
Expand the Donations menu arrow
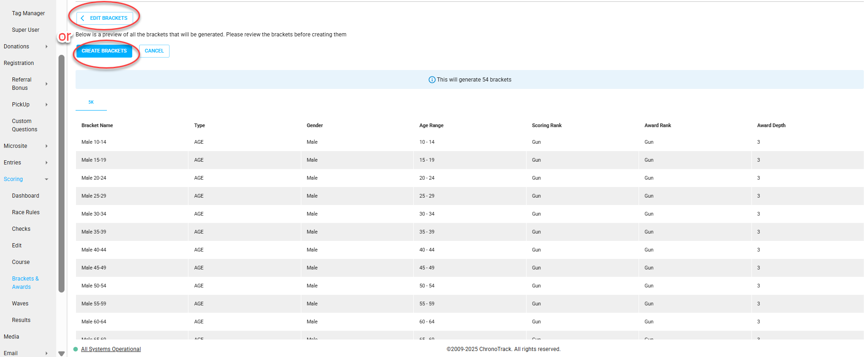(47, 47)
